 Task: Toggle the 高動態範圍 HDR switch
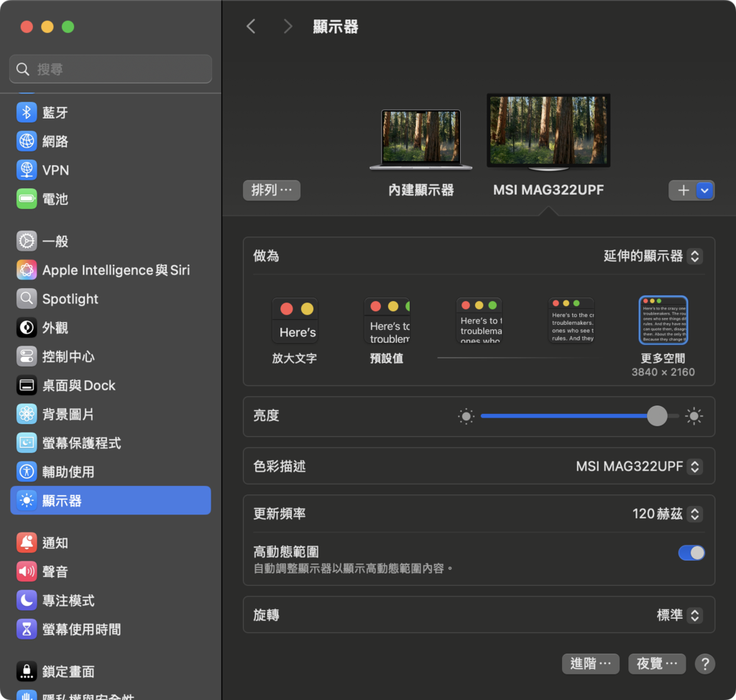click(x=691, y=553)
